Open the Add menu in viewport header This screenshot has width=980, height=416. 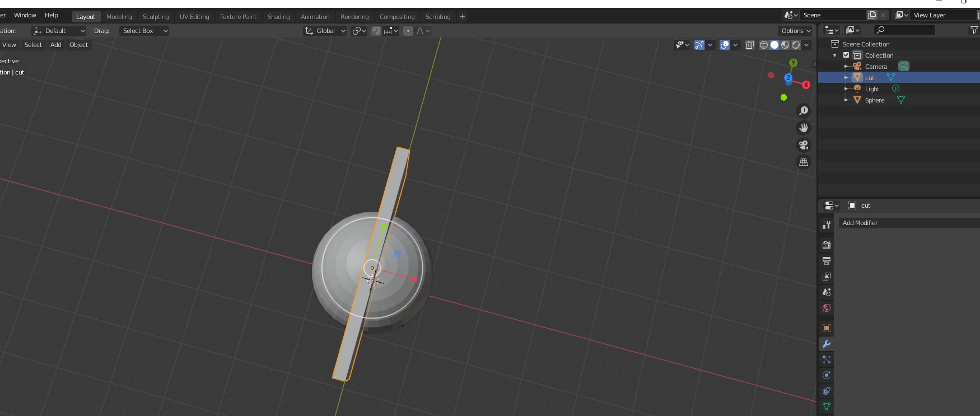click(x=56, y=45)
